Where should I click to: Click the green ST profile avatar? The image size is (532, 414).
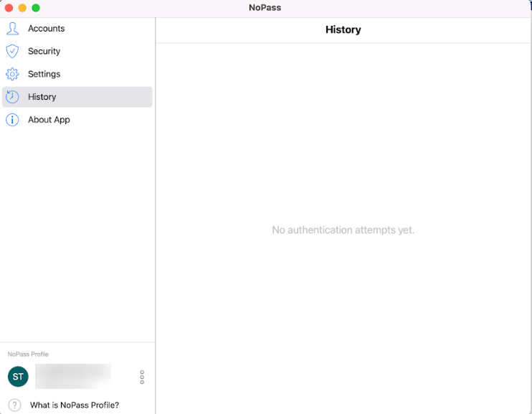tap(18, 377)
